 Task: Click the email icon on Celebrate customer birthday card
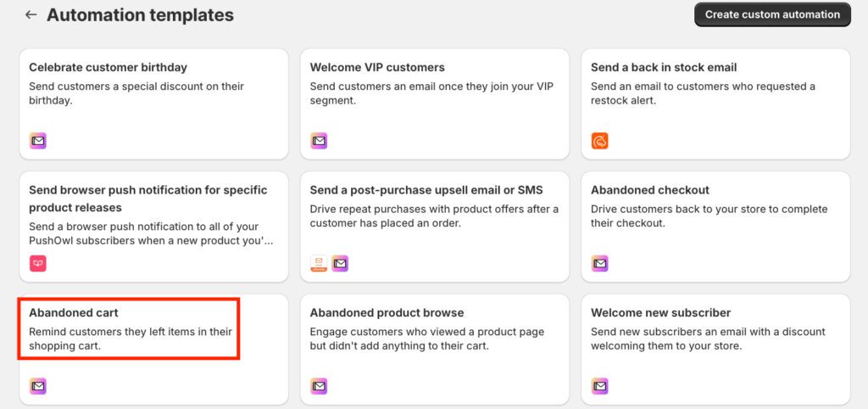[37, 141]
